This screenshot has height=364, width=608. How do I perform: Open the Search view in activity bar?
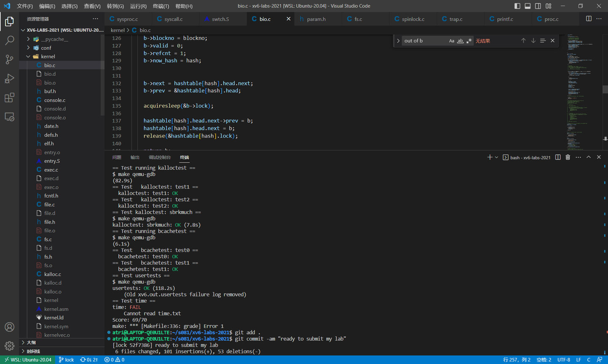pyautogui.click(x=9, y=40)
